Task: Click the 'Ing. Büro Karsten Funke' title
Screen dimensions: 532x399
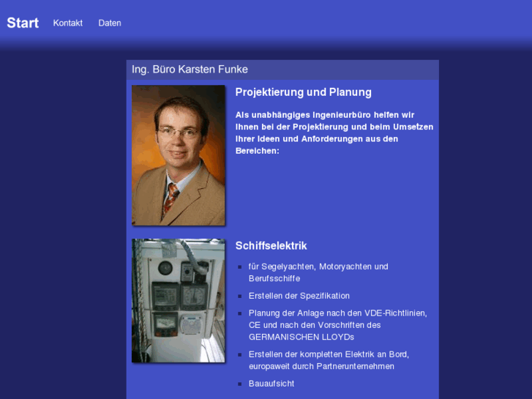Action: [x=190, y=70]
